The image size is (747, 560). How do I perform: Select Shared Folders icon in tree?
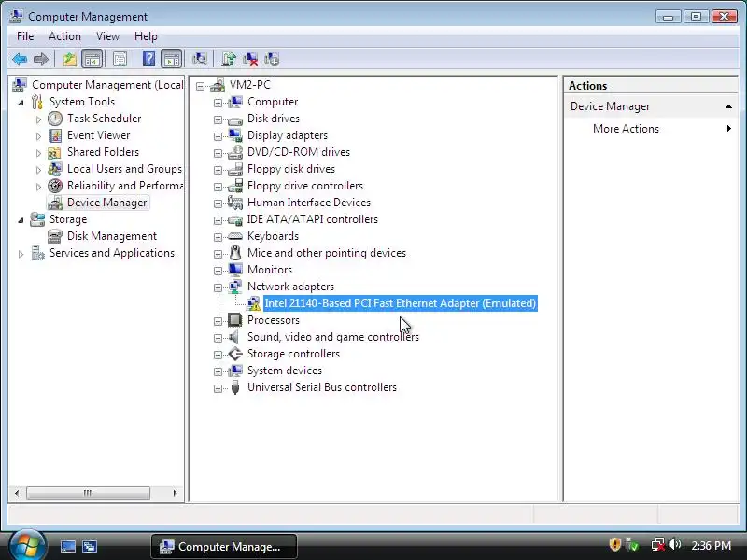pos(55,152)
